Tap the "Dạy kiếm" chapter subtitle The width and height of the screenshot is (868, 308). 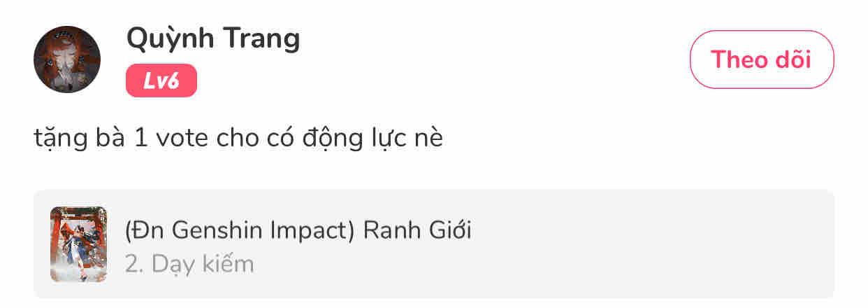[203, 264]
